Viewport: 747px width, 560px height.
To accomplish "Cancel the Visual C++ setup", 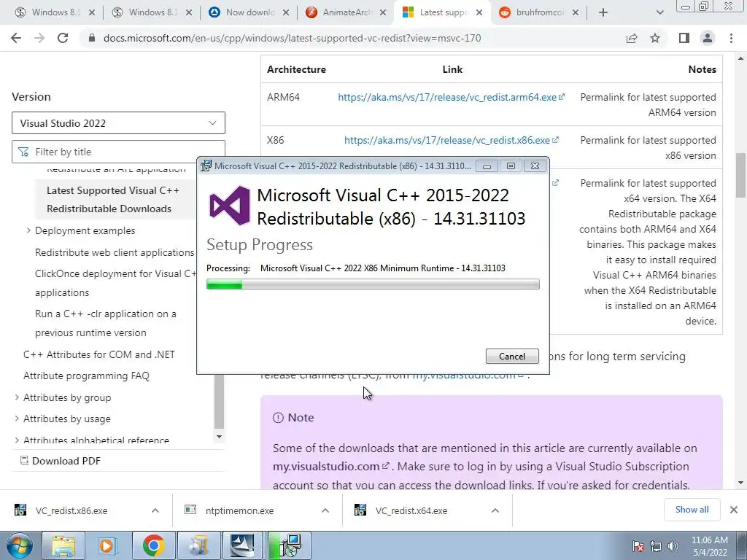I will click(x=512, y=356).
